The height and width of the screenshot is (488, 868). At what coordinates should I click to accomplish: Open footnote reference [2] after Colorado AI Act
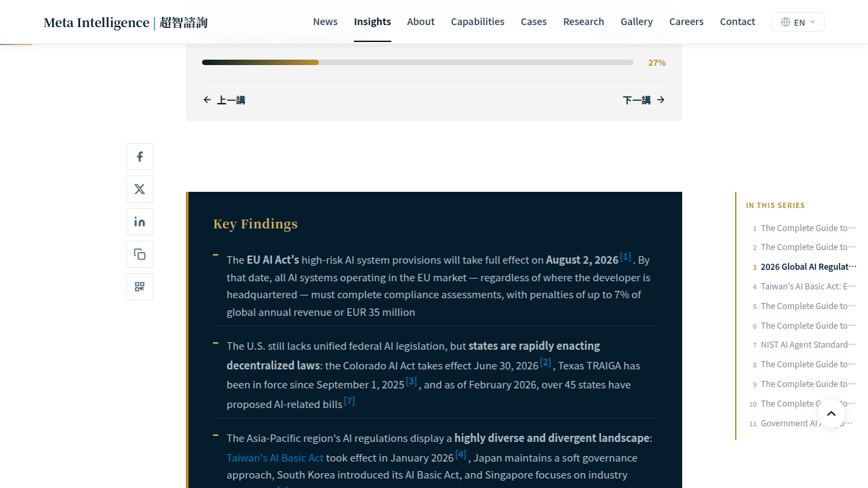coord(545,363)
